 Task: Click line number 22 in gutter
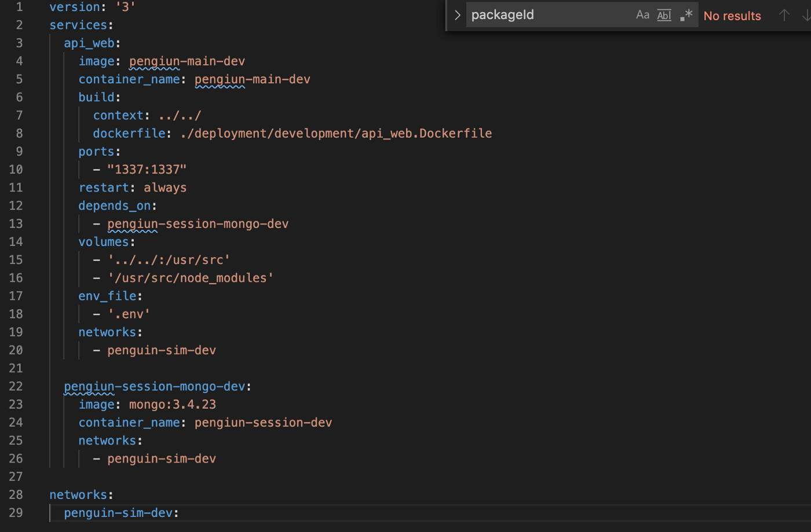click(16, 386)
